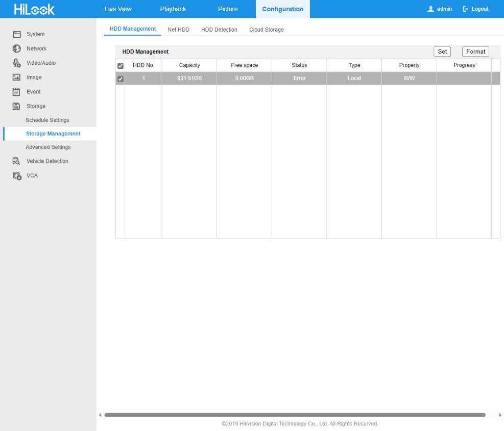504x431 pixels.
Task: Click the Event calendar icon
Action: click(x=16, y=92)
